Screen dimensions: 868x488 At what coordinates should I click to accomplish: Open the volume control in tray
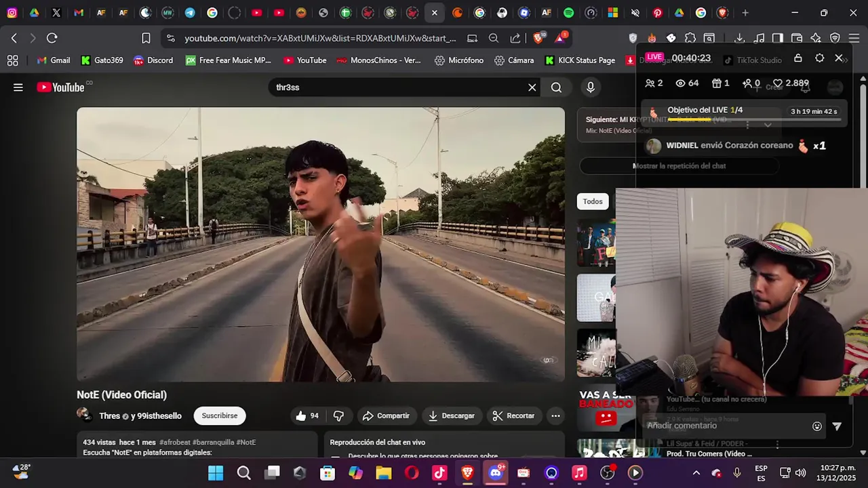click(800, 473)
